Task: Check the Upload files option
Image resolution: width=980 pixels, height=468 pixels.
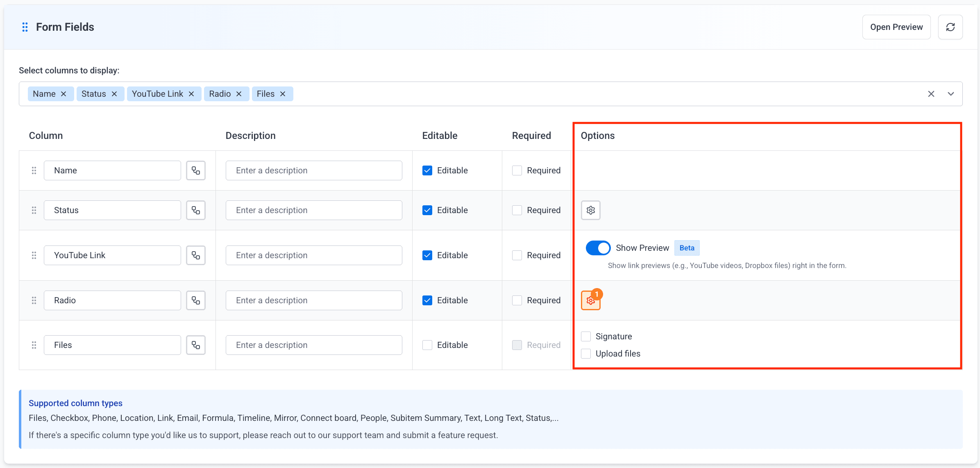Action: 586,354
